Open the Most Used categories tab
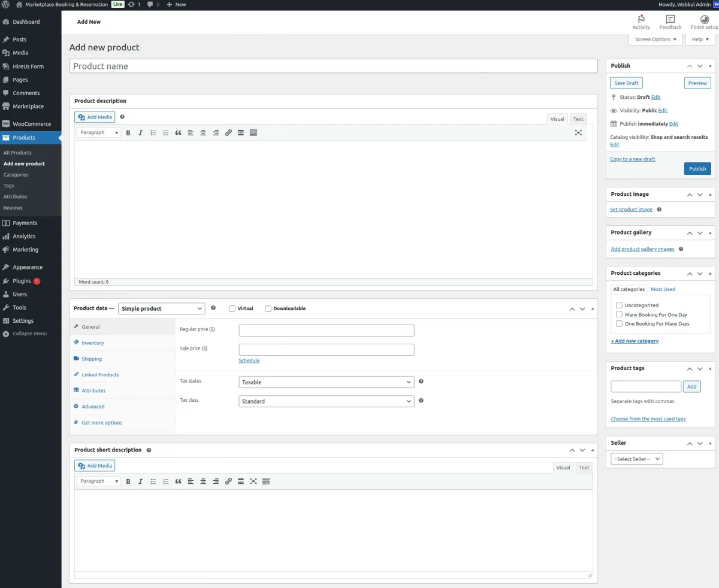 coord(663,289)
